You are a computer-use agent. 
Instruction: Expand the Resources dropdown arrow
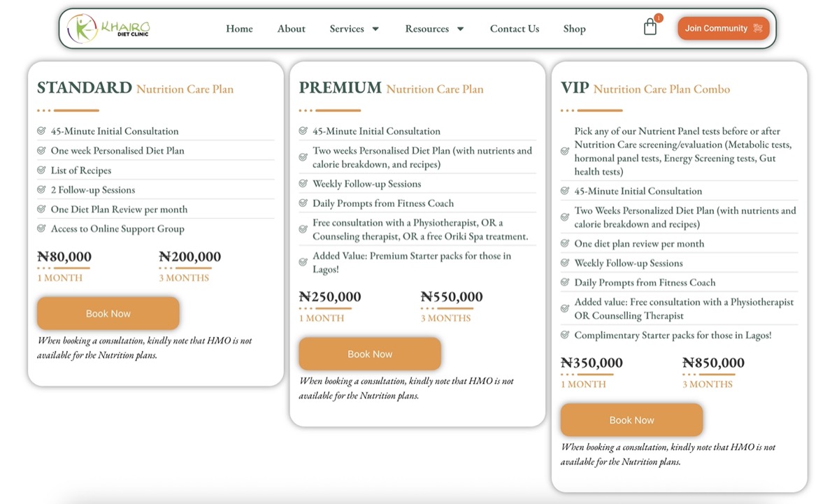point(460,29)
